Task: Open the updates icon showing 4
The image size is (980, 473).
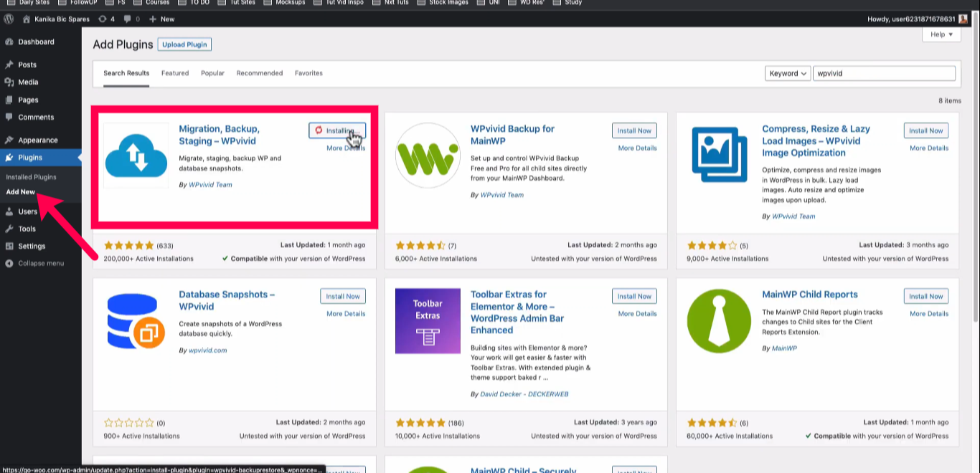Action: coord(103,19)
